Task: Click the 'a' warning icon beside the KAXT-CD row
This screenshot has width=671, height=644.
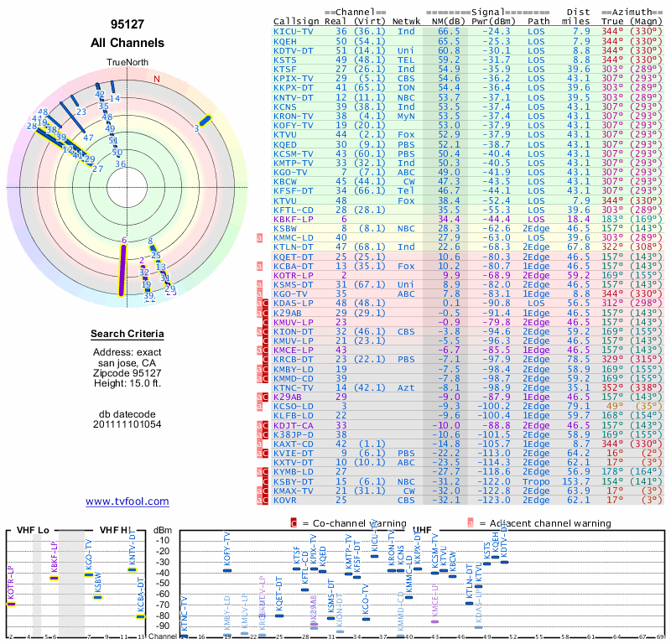Action: 259,444
